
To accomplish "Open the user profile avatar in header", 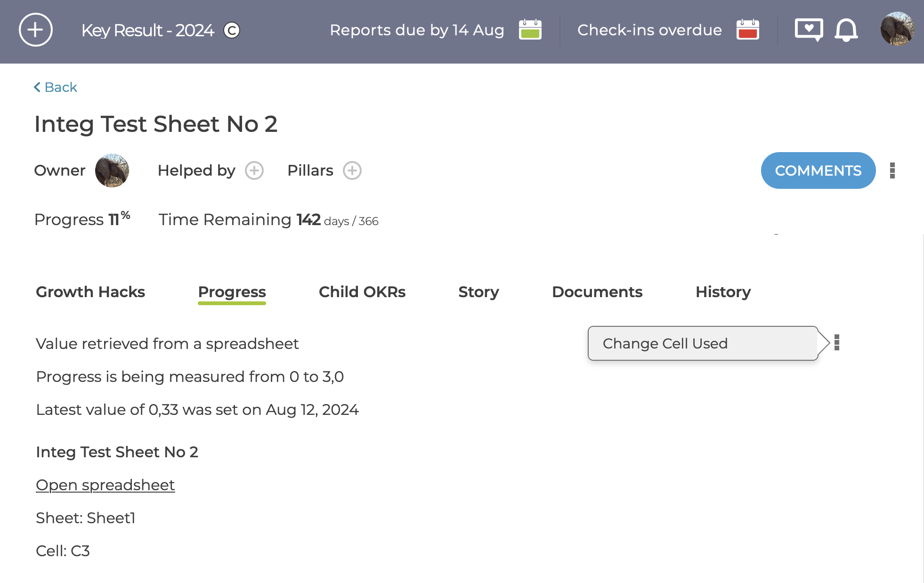I will (898, 29).
